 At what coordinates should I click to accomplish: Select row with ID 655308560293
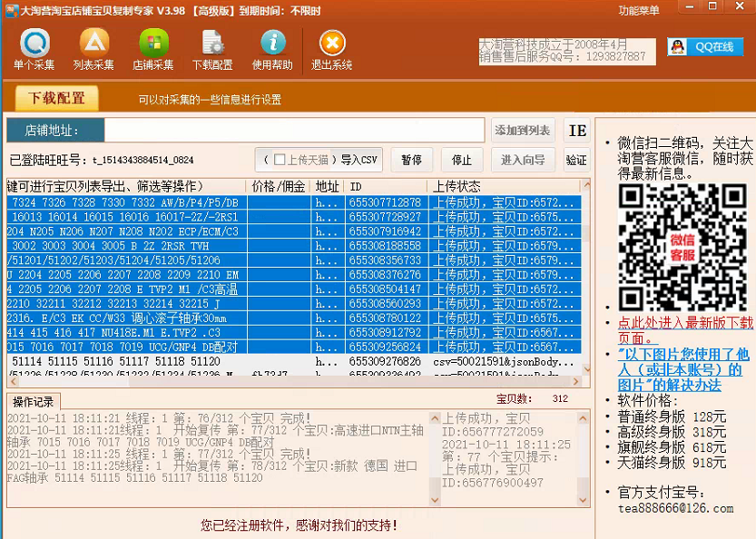tap(294, 304)
